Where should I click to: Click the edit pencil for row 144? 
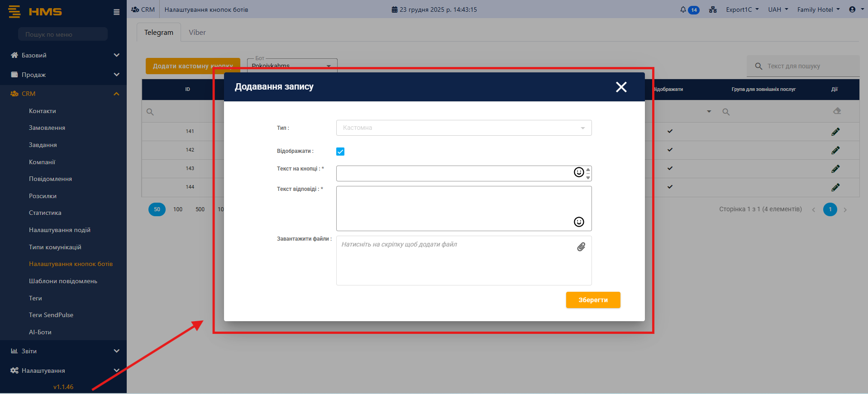pos(835,187)
